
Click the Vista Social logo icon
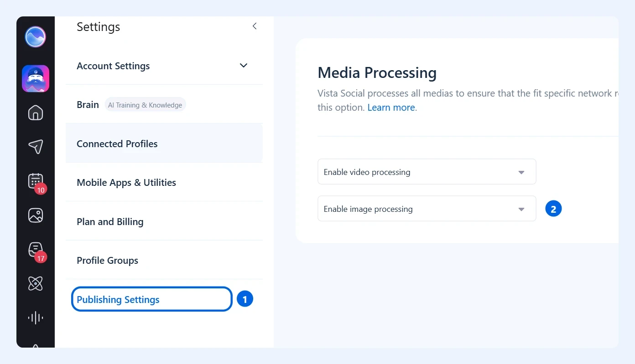coord(36,37)
